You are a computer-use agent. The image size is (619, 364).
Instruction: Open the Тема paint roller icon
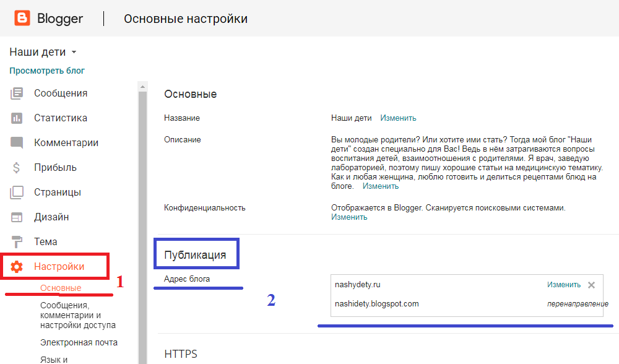[17, 242]
